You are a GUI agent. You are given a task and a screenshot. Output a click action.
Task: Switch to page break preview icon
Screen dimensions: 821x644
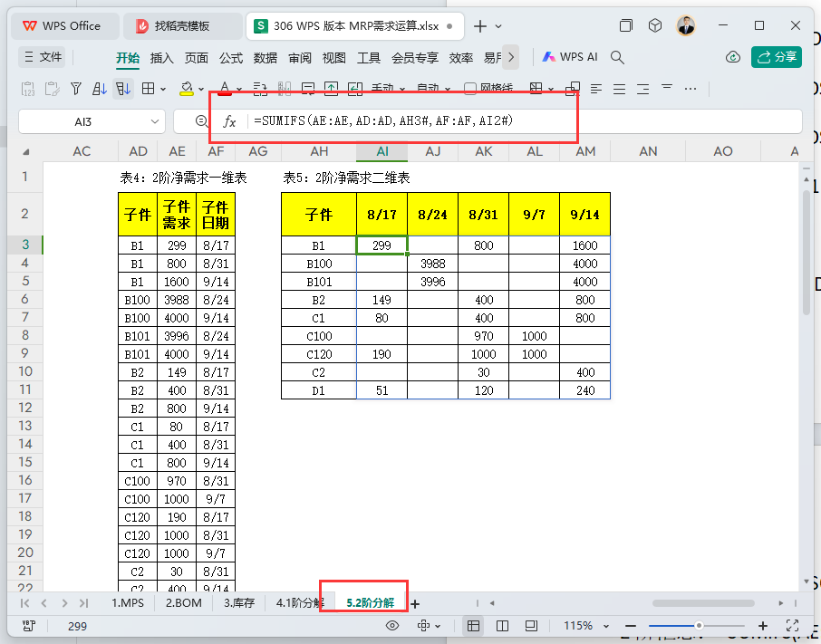[x=502, y=626]
